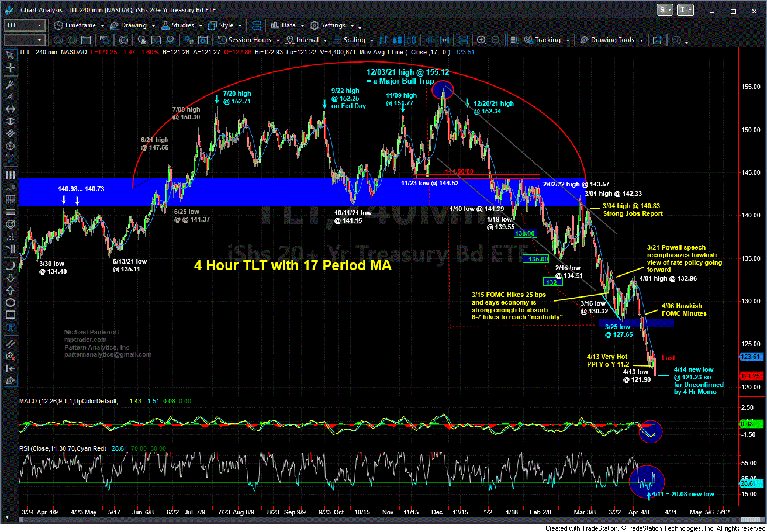Select the vertical lines drawing tool
Screen dimensions: 767x532
[x=10, y=174]
